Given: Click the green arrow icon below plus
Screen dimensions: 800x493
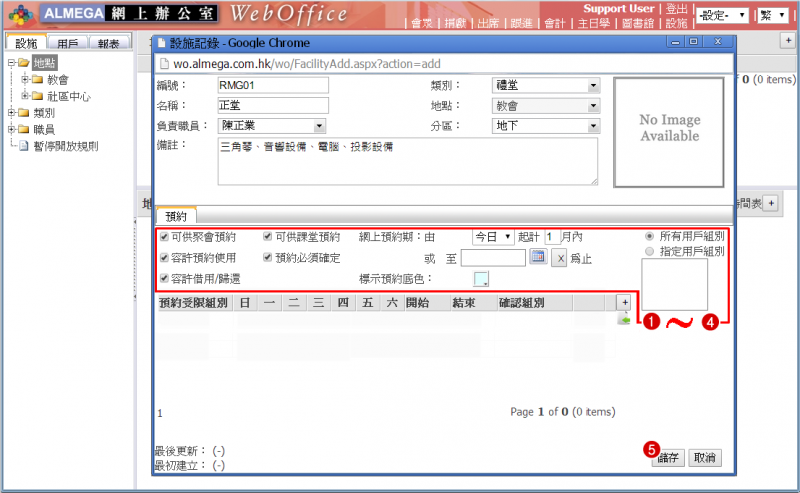Looking at the screenshot, I should (624, 318).
